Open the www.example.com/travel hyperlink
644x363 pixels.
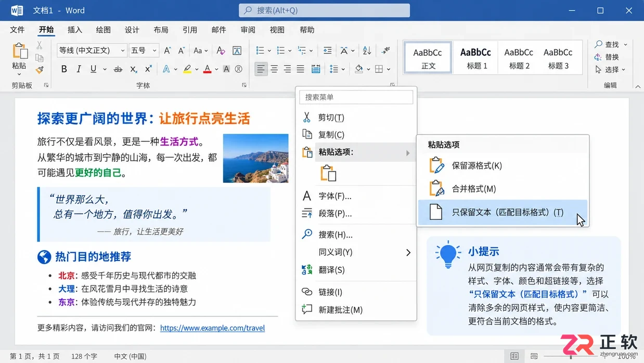pos(212,328)
